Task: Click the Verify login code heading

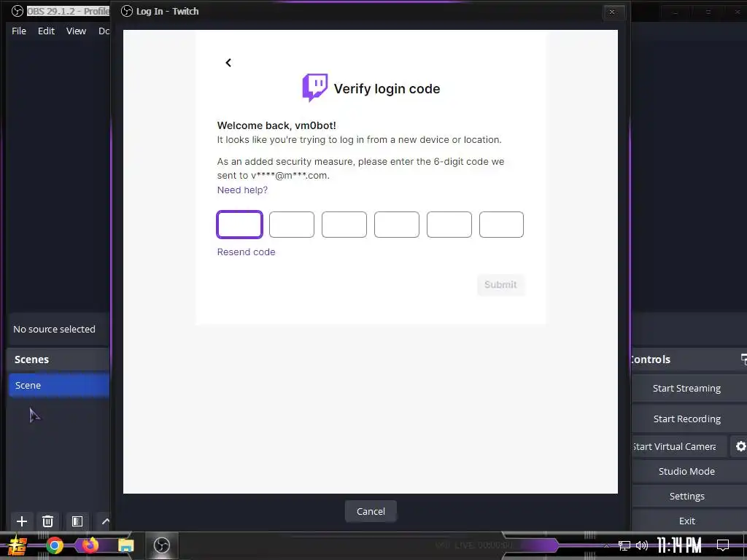Action: click(x=387, y=88)
